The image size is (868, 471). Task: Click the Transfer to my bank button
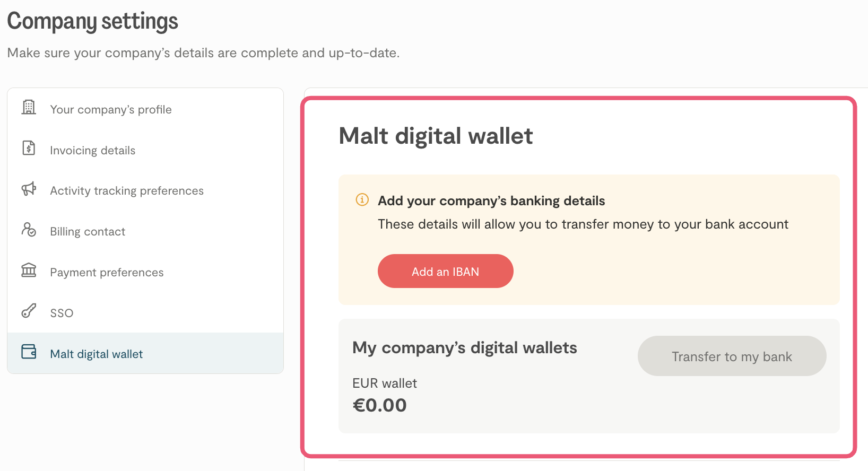732,356
